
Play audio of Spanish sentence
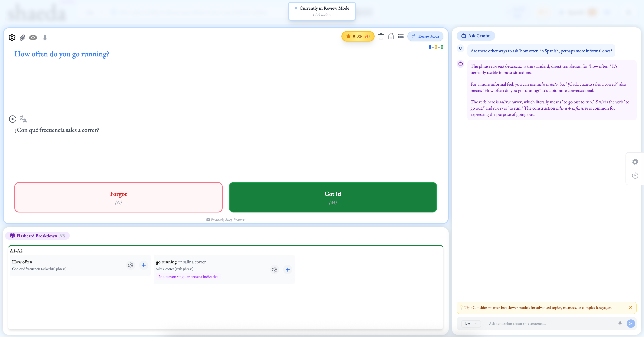(12, 119)
